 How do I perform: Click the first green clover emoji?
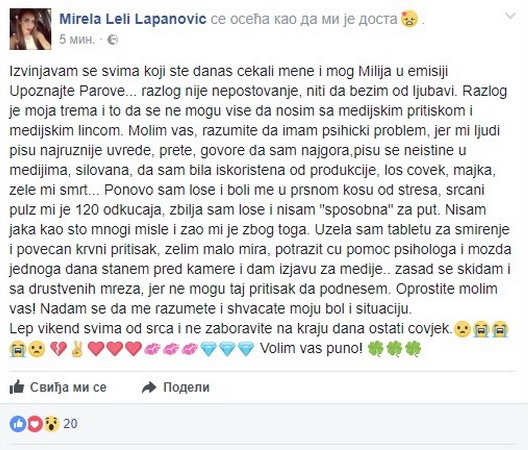pos(375,349)
